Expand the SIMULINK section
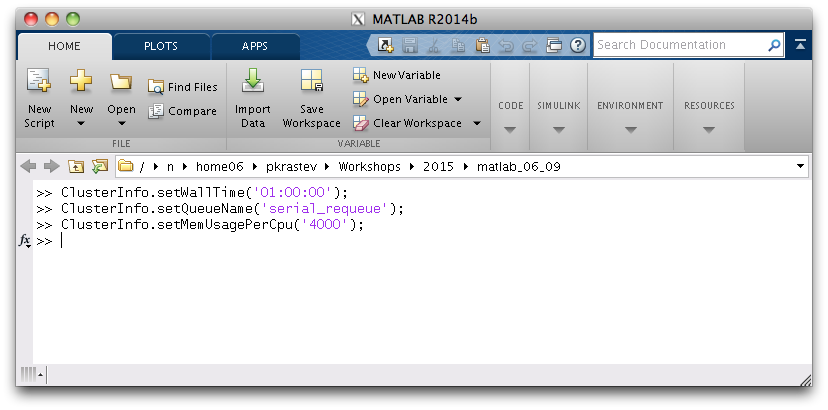The image size is (828, 410). pyautogui.click(x=558, y=129)
